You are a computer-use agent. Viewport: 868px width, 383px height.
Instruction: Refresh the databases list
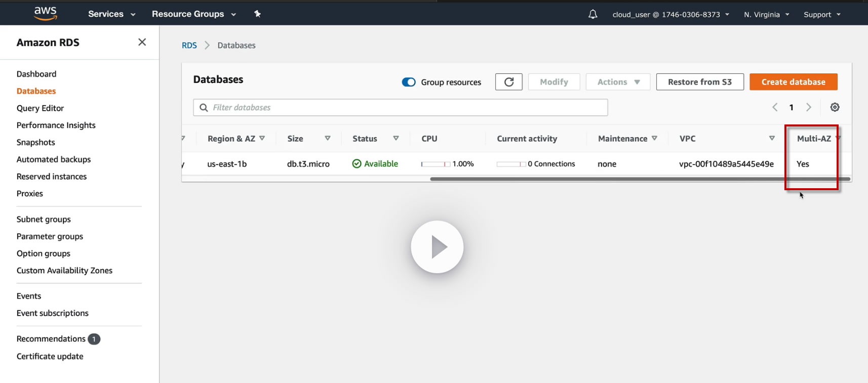(509, 82)
